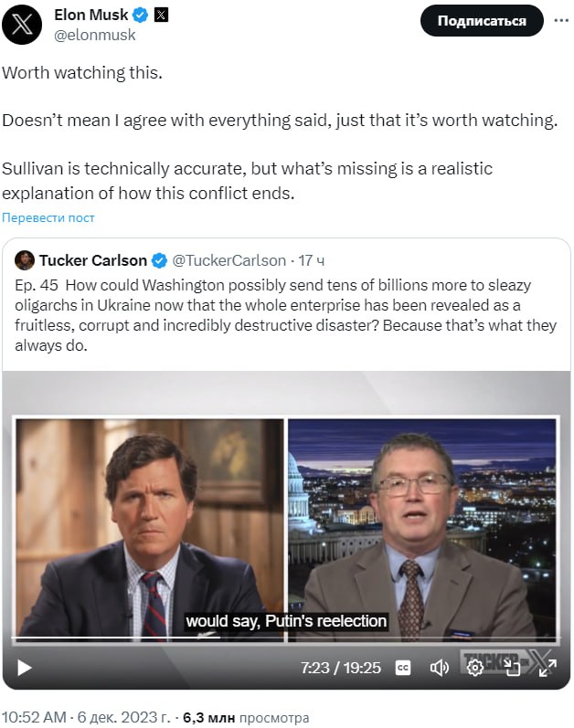
Task: Mute the video volume speaker icon
Action: pyautogui.click(x=439, y=668)
